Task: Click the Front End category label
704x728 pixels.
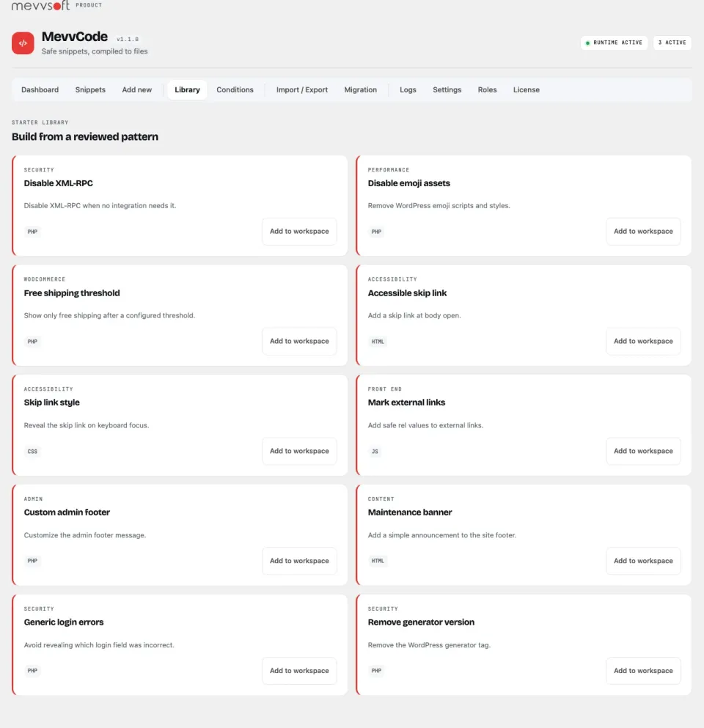Action: (x=384, y=389)
